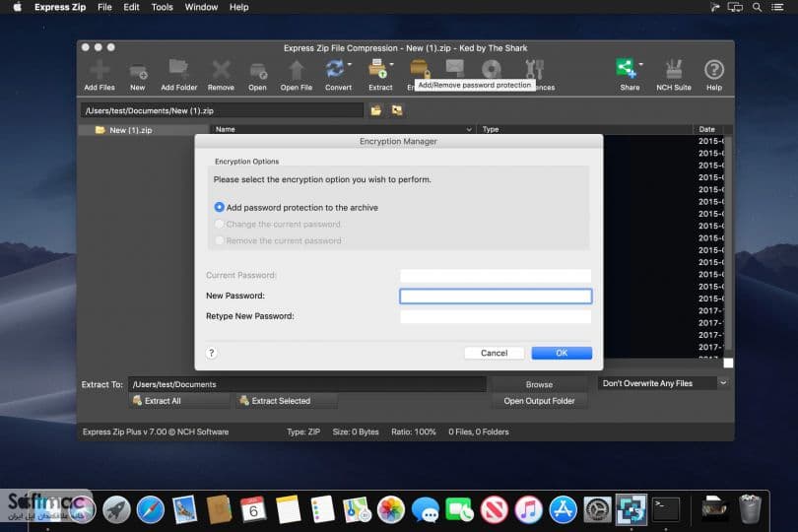
Task: Click the Browse button
Action: (539, 384)
